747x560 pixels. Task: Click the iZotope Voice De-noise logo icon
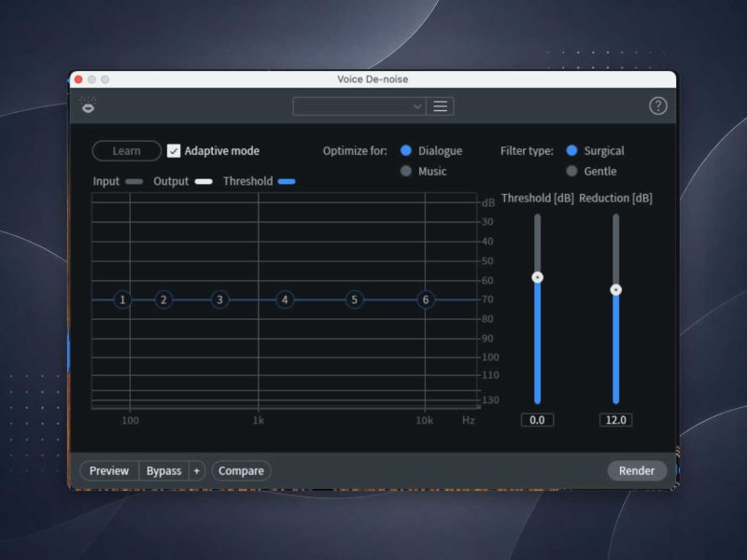click(88, 105)
